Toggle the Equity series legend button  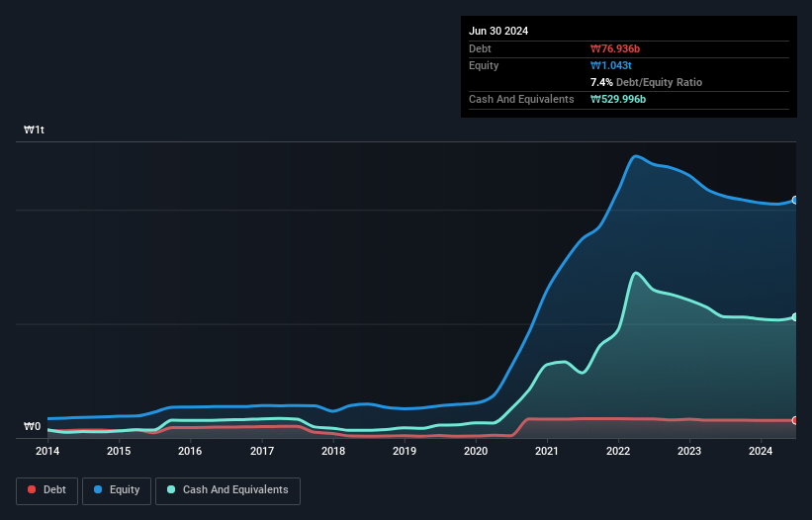click(117, 490)
